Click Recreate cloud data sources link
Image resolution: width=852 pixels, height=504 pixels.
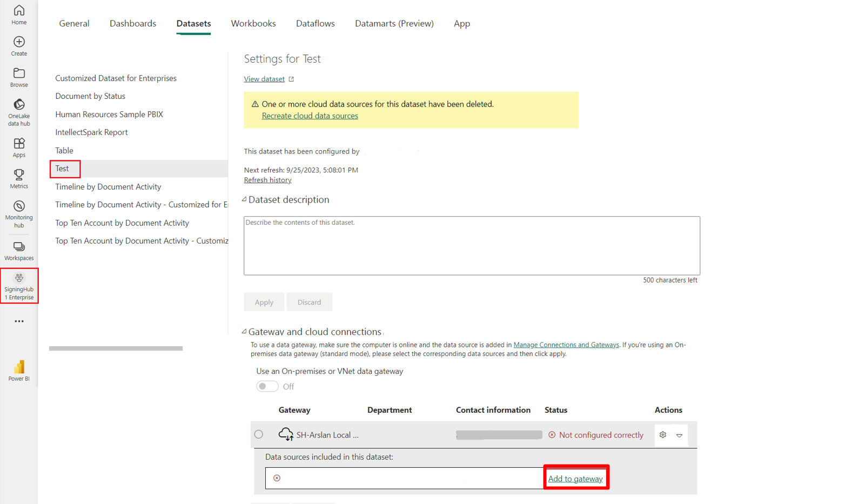click(310, 116)
